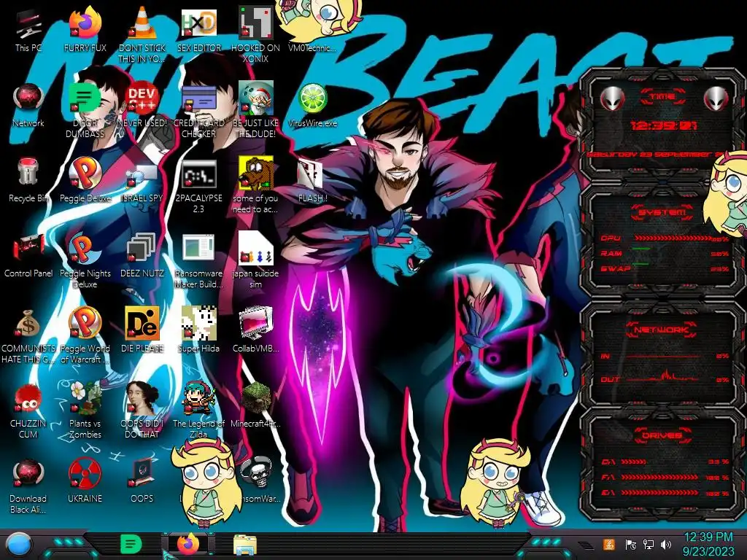Viewport: 747px width, 560px height.
Task: Launch Peggle Nights Deluxe shortcut
Action: point(85,262)
